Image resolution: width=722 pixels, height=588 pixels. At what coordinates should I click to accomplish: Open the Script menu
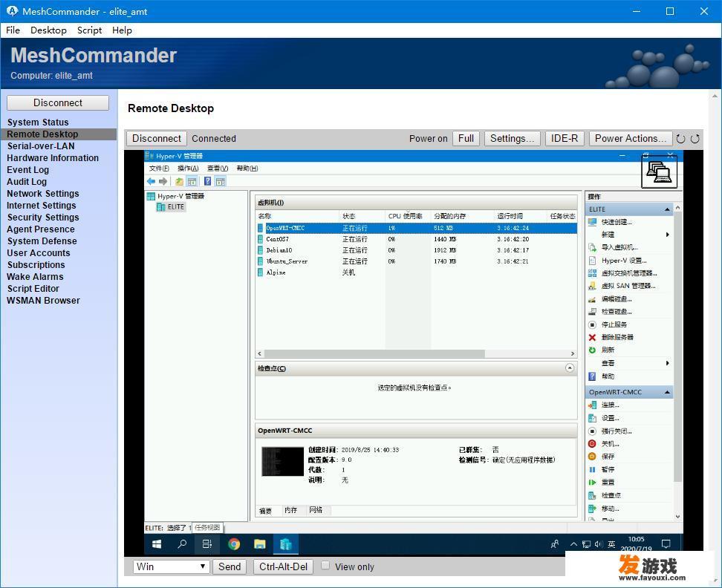tap(89, 30)
